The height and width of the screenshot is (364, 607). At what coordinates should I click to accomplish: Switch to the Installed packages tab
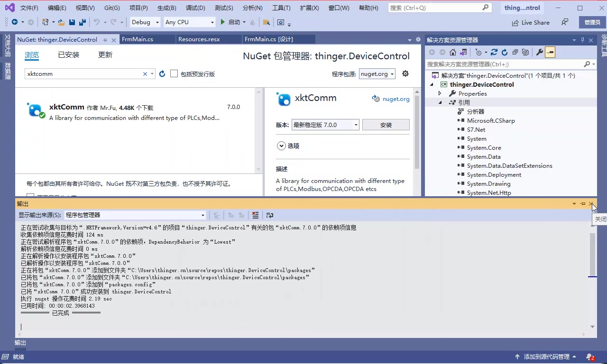[69, 55]
